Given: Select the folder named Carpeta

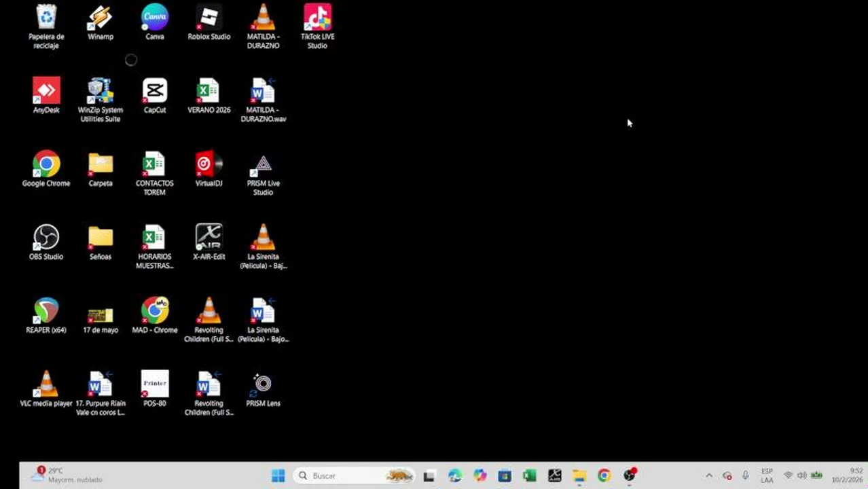Looking at the screenshot, I should [101, 169].
